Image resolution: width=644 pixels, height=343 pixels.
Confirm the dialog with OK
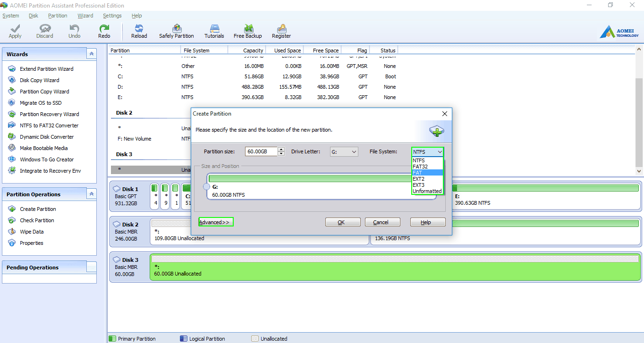point(343,222)
